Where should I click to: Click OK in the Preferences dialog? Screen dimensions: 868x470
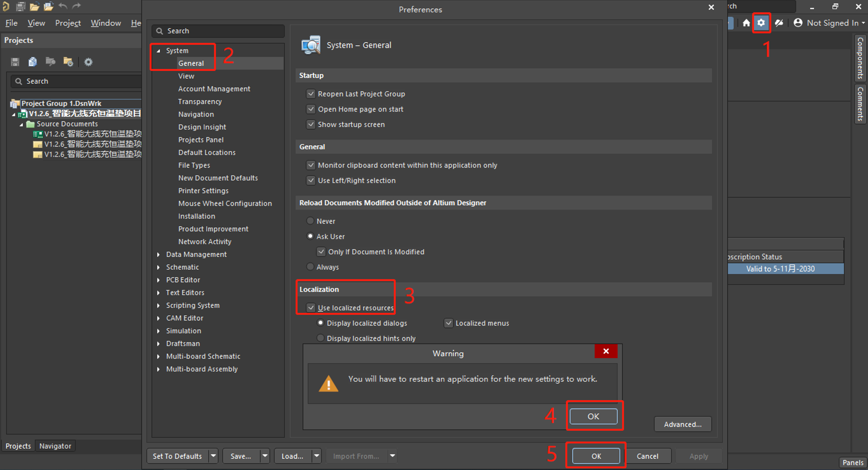596,456
